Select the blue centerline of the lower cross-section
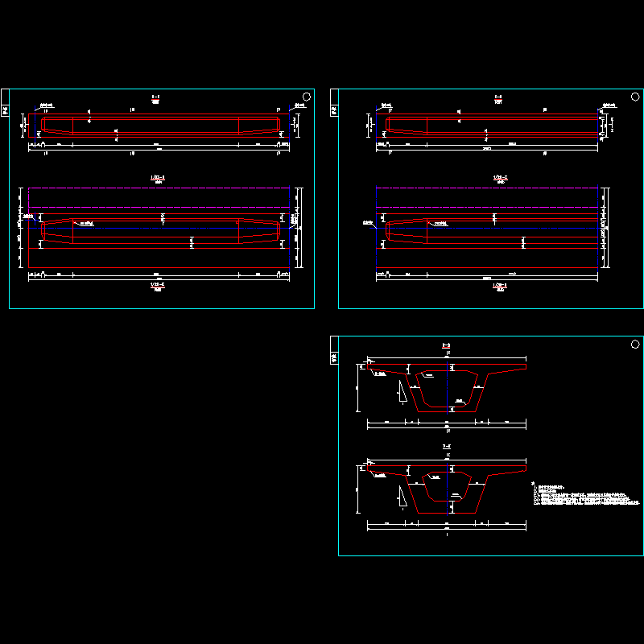The image size is (644, 644). [447, 489]
